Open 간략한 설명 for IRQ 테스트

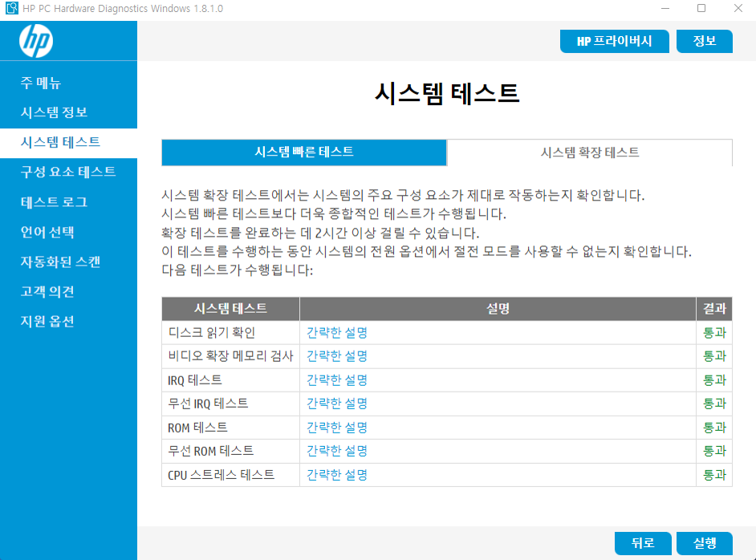point(337,380)
